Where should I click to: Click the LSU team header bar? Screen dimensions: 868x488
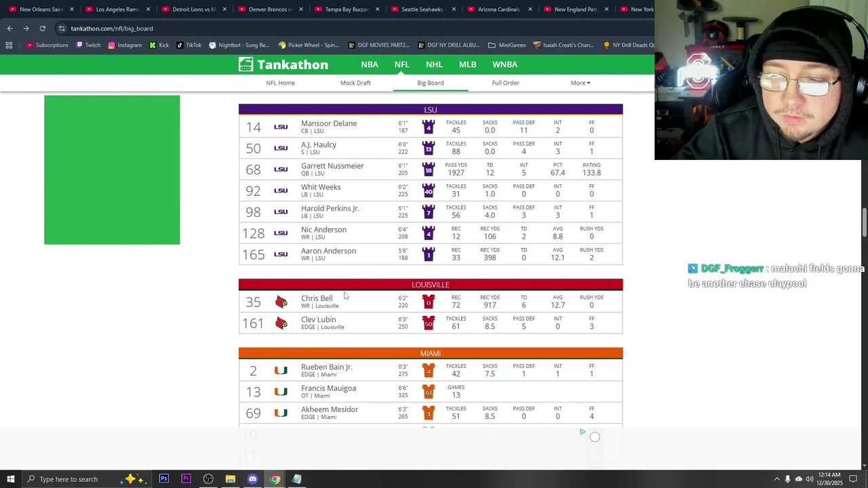[x=431, y=110]
